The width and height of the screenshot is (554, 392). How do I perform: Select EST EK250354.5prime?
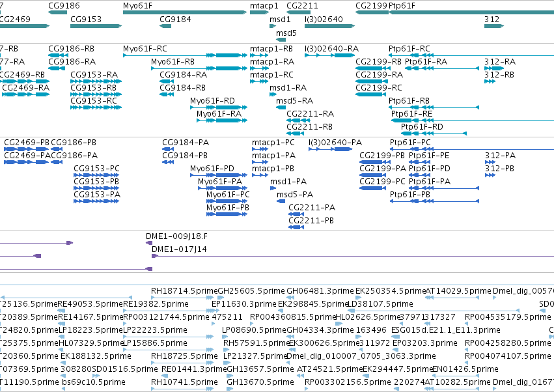(358, 298)
